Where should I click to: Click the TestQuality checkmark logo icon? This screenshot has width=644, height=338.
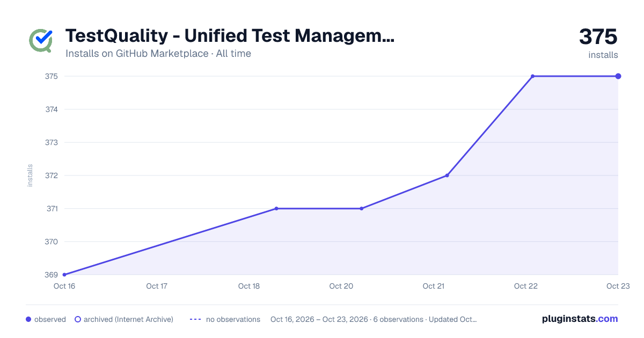pos(41,40)
